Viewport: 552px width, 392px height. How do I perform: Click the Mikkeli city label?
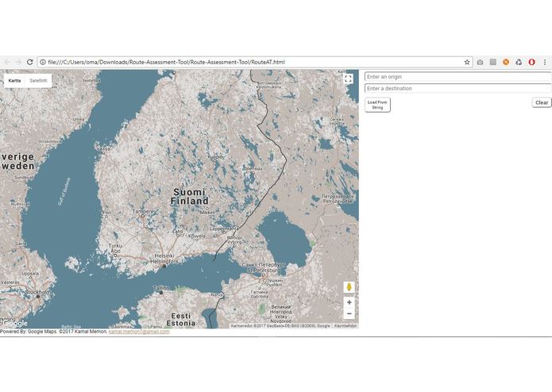207,213
